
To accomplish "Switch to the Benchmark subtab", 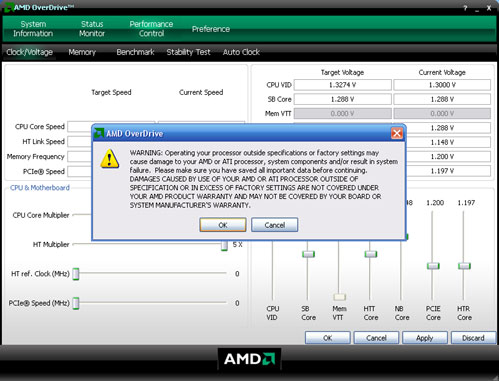I will point(135,52).
